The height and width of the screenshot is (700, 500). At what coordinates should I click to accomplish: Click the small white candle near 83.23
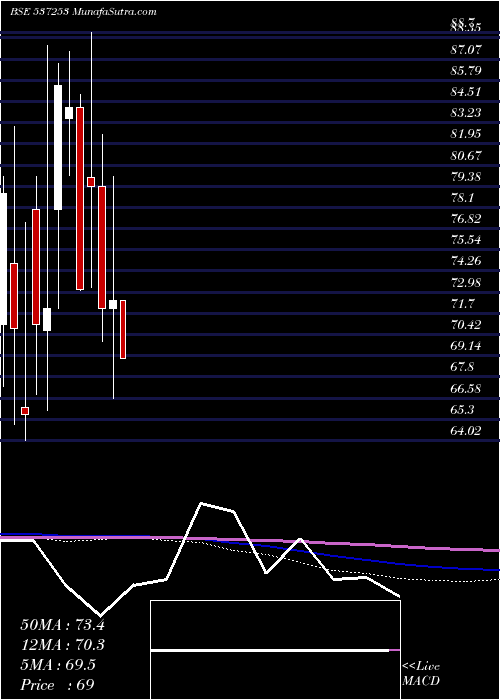coord(69,113)
